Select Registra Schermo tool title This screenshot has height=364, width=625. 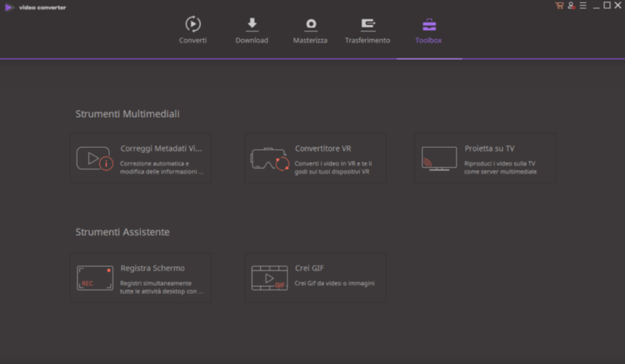point(152,268)
